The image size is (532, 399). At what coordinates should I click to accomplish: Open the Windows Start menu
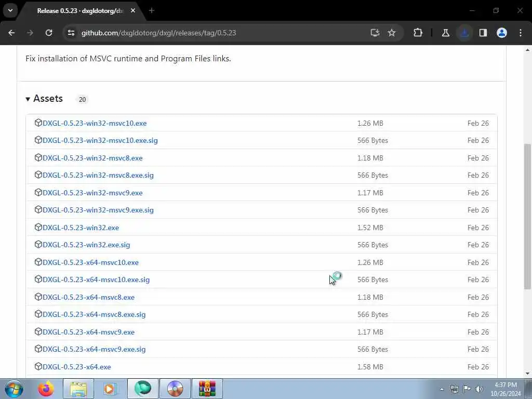pos(14,389)
